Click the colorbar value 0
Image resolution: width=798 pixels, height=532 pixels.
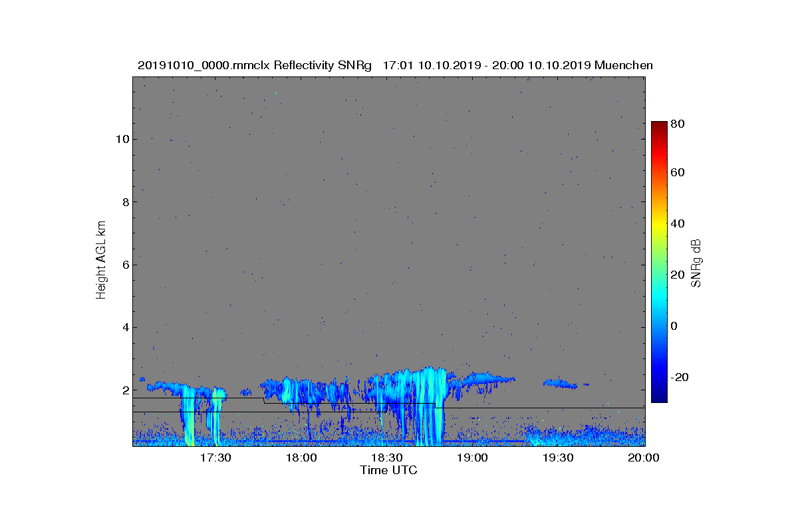[x=675, y=326]
